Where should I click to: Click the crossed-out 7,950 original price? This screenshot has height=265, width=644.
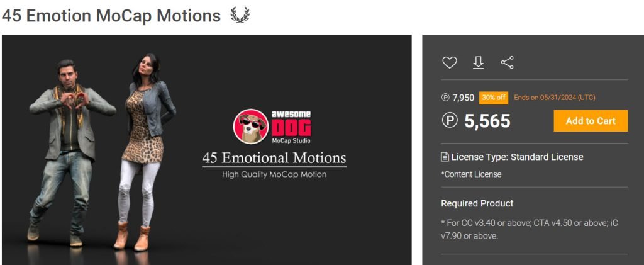coord(464,98)
